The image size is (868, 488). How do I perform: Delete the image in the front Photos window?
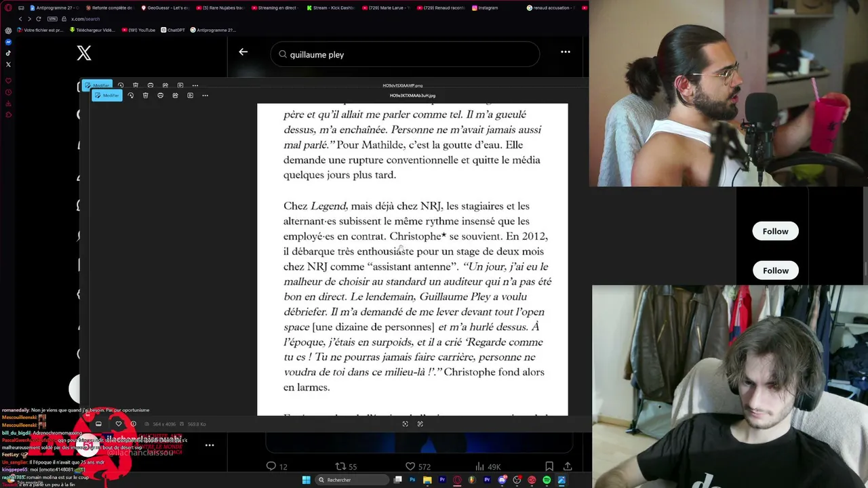(145, 96)
